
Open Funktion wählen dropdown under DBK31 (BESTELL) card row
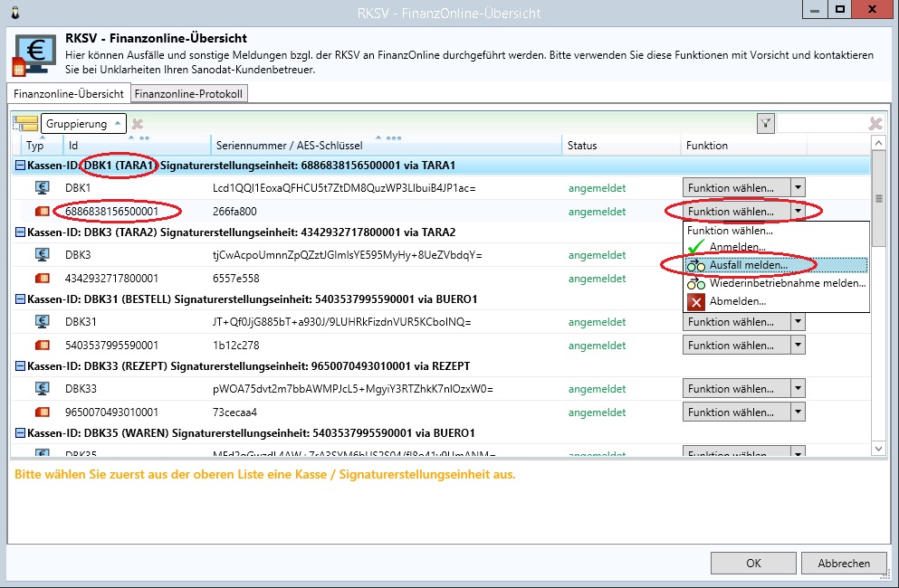coord(798,345)
